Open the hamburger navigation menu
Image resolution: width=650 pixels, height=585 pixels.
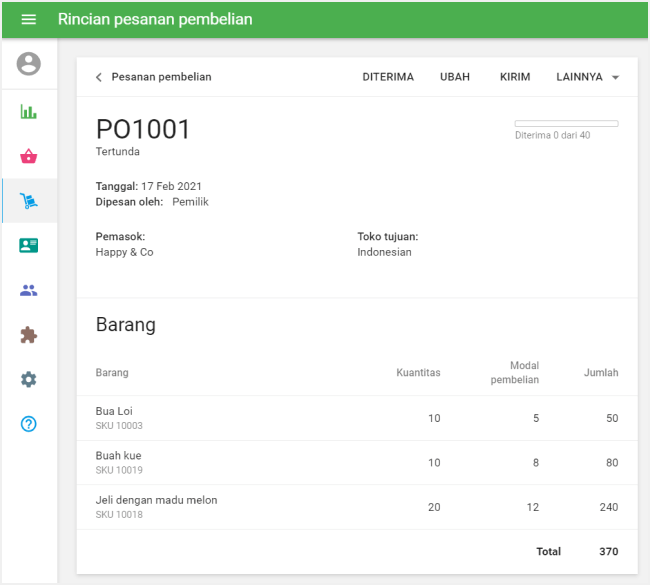[28, 20]
